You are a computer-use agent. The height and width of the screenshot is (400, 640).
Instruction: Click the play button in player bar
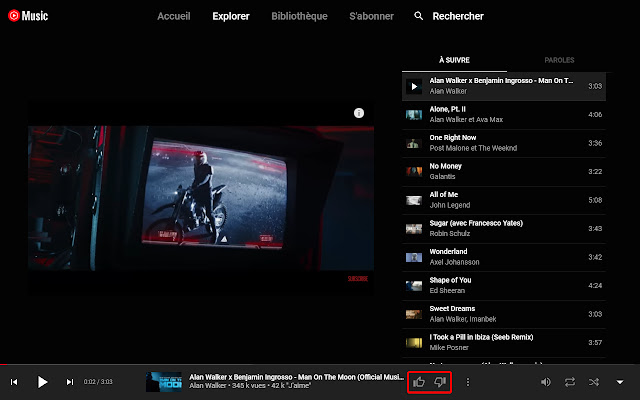(42, 382)
